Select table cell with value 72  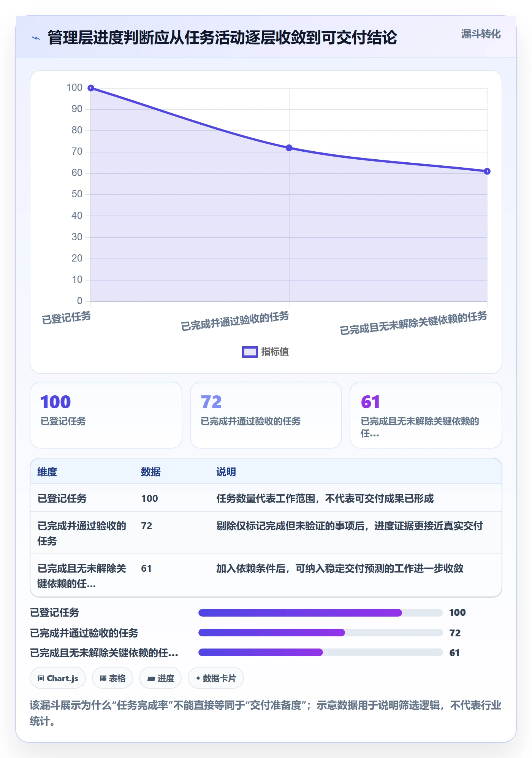[x=147, y=526]
